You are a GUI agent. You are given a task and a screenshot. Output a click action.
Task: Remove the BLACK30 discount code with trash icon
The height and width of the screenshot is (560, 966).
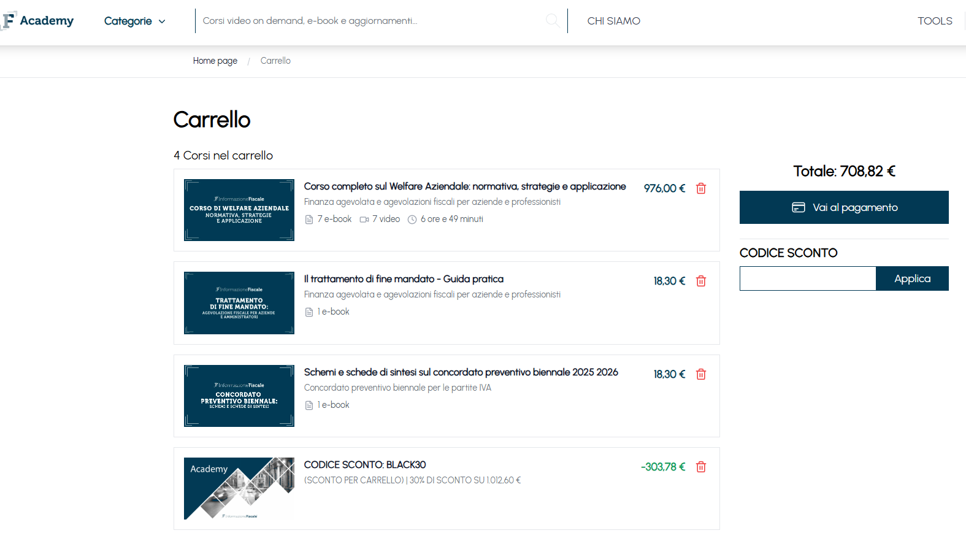[x=701, y=467]
